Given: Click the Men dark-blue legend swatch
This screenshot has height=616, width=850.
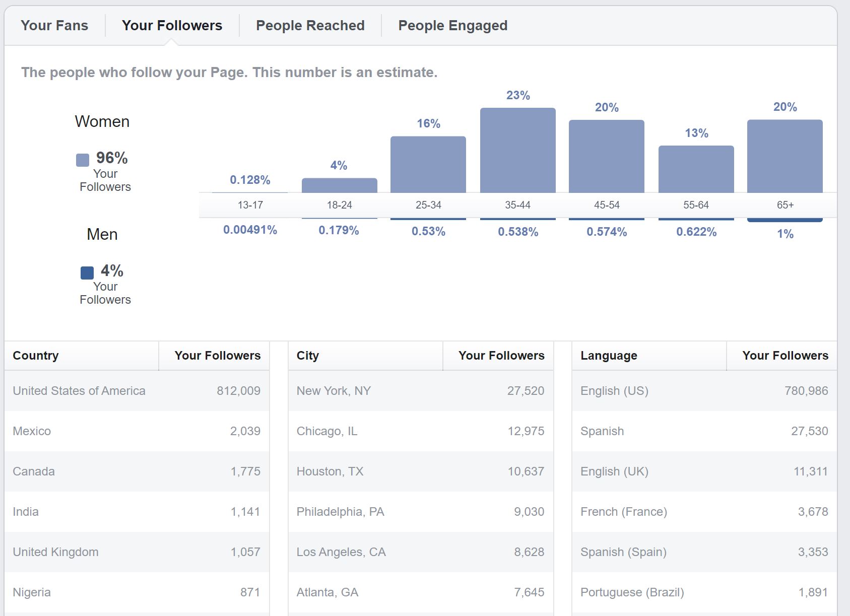Looking at the screenshot, I should click(87, 273).
